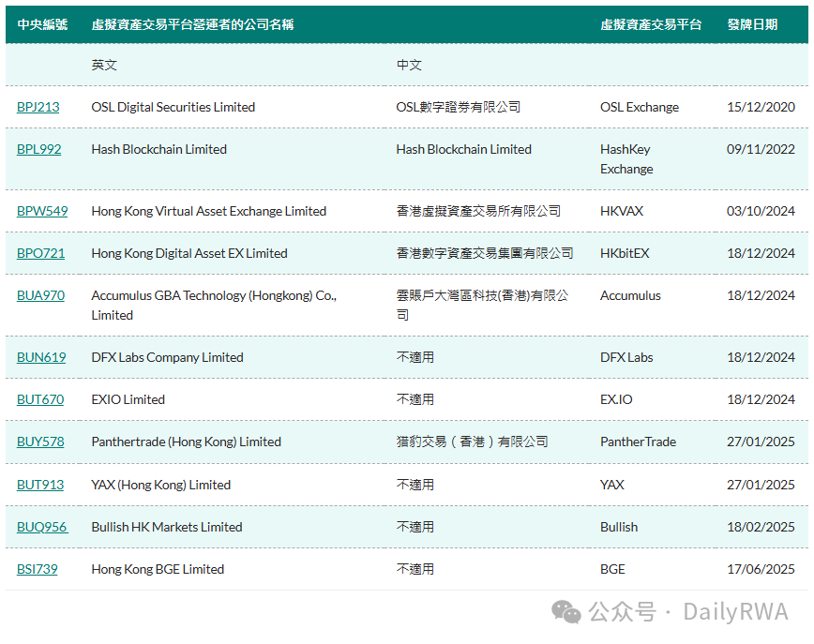The image size is (814, 644).
Task: Select the Accumulus platform cell
Action: (x=630, y=295)
